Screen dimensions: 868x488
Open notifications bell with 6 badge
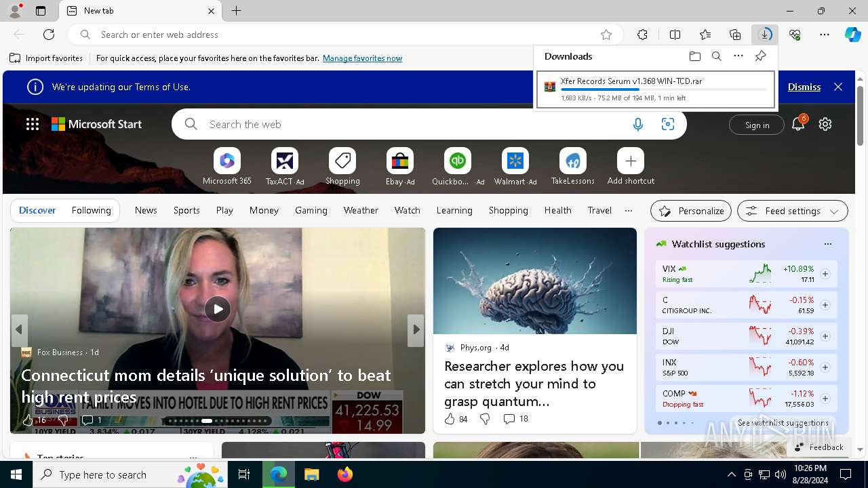point(798,124)
